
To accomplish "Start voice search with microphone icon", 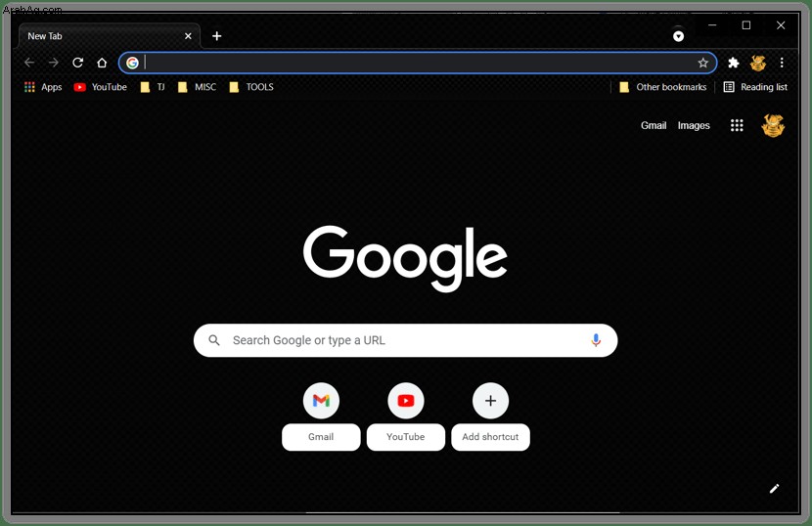I will click(x=596, y=340).
